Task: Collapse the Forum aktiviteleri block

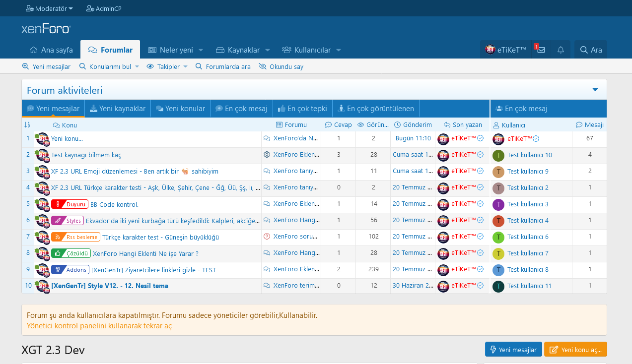Action: click(595, 90)
